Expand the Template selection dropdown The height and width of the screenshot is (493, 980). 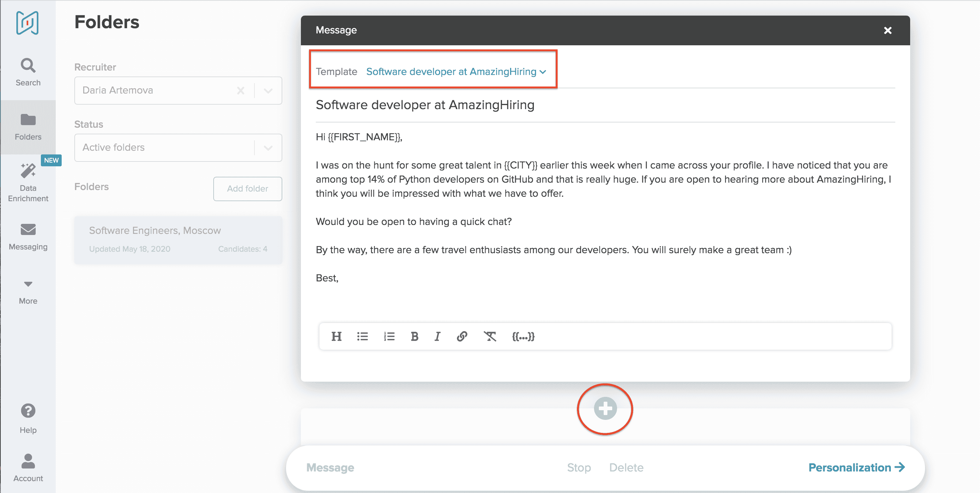coord(456,72)
